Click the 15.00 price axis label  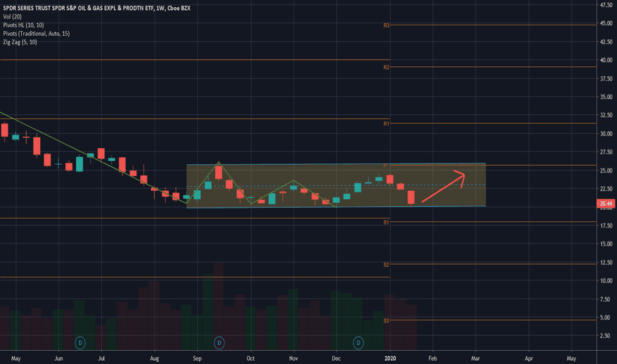(x=606, y=244)
